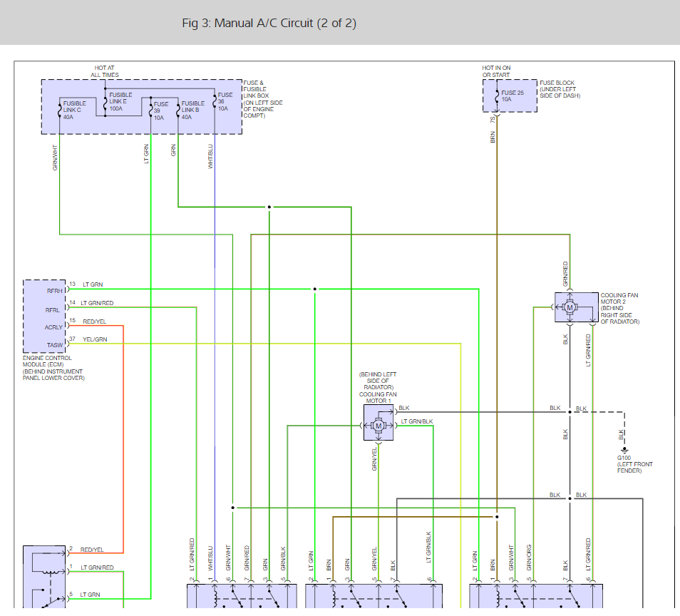680x616 pixels.
Task: Click the Fusible Link B 40A symbol
Action: pos(177,111)
